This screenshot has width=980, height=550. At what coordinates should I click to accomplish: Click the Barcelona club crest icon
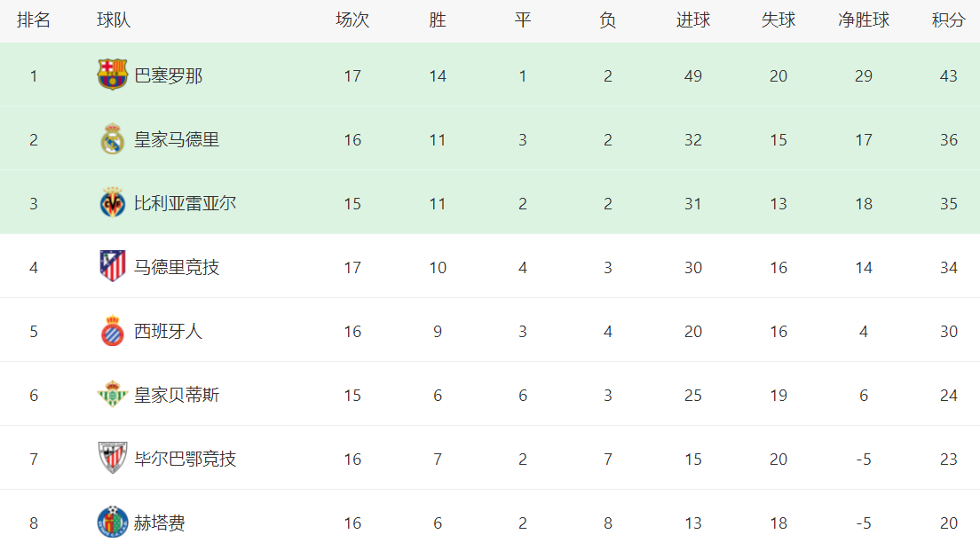click(113, 75)
